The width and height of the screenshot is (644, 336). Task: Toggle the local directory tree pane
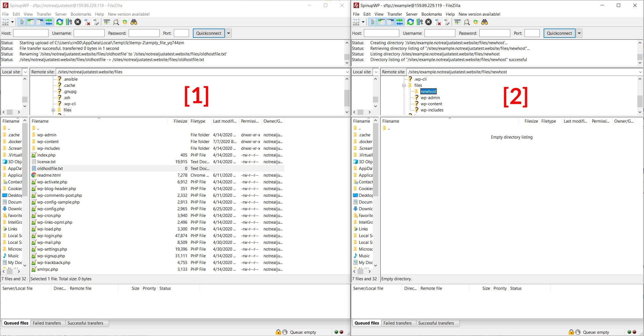pos(31,22)
